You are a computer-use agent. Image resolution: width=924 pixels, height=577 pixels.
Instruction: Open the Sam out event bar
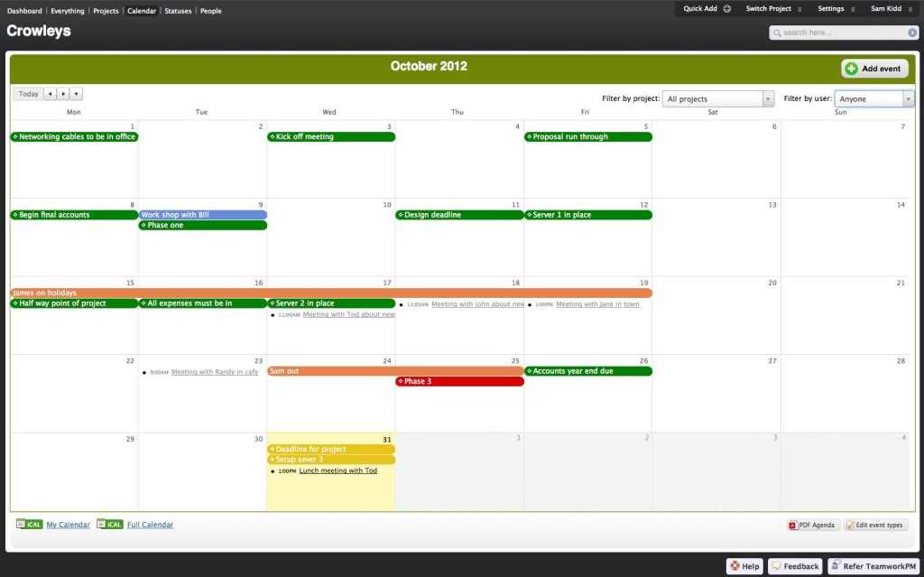pos(395,371)
